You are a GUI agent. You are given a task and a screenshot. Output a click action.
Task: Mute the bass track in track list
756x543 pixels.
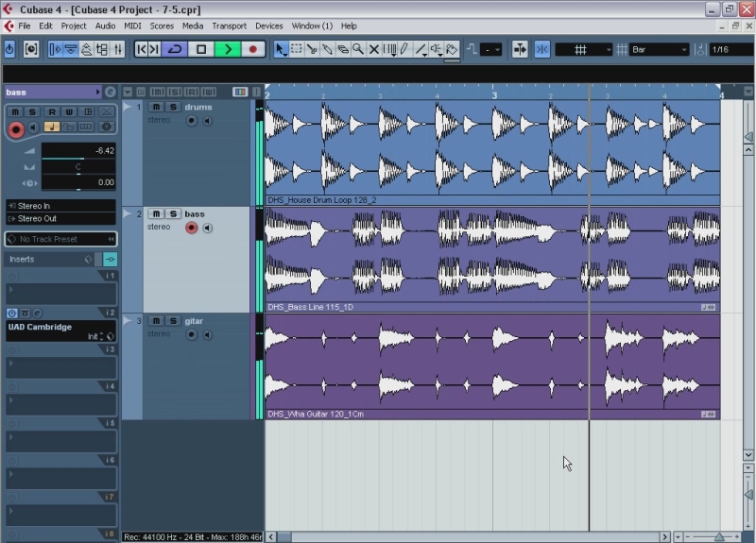point(156,214)
